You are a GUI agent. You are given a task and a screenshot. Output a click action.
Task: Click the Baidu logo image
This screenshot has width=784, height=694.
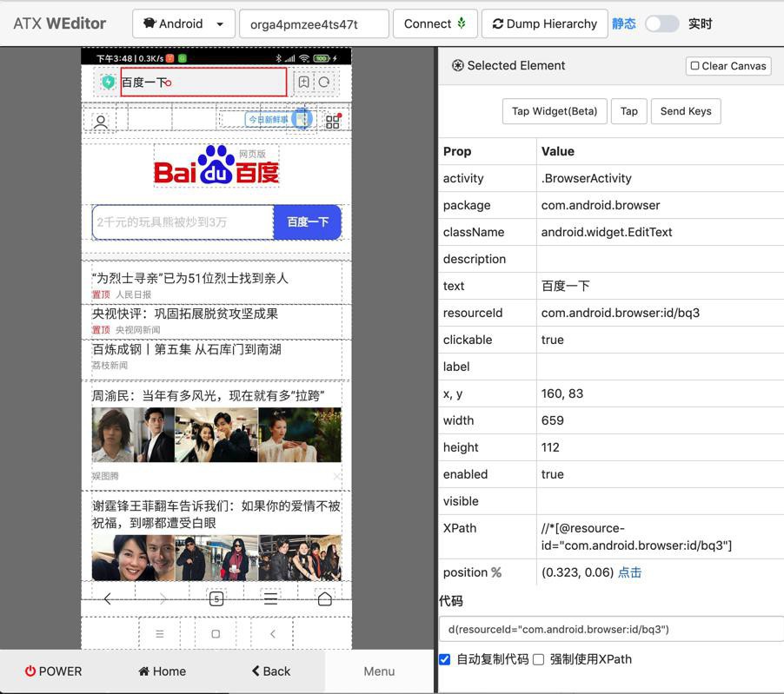click(x=216, y=166)
